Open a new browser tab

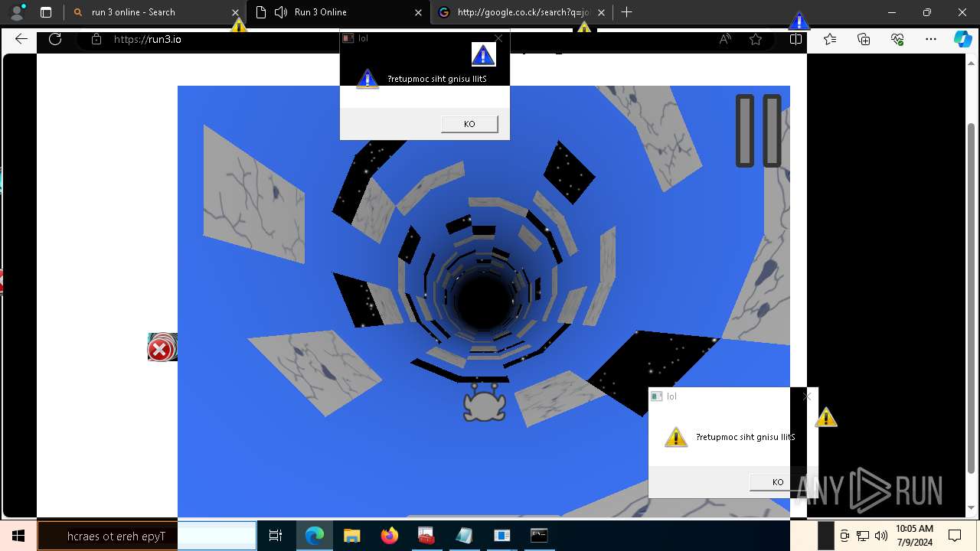point(627,12)
